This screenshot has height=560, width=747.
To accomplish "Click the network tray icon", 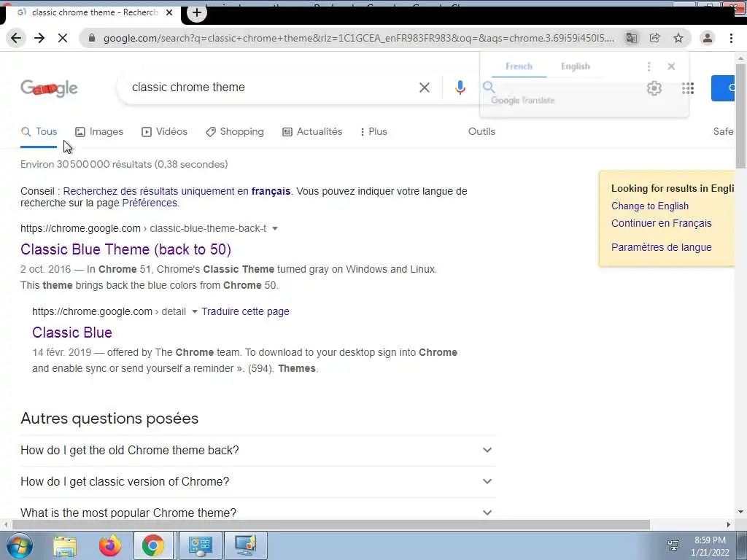I will (x=673, y=545).
